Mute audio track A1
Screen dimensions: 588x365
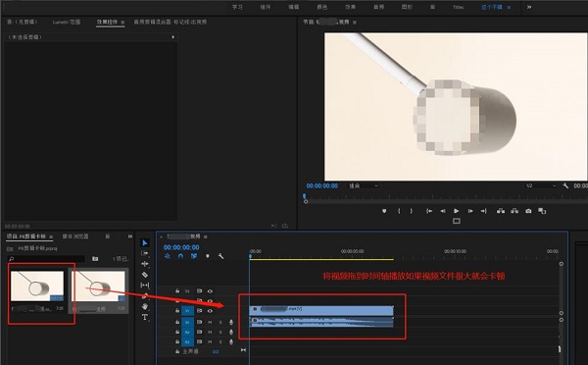click(x=210, y=322)
